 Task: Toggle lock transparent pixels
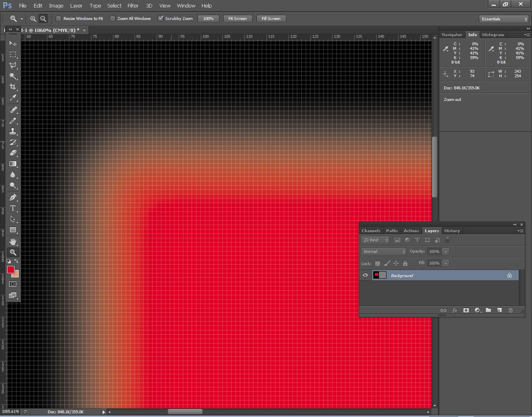377,263
